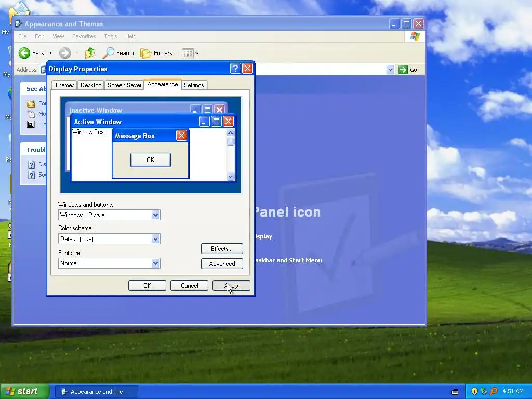Click the Taskbar and Start Menu link
This screenshot has width=532, height=399.
point(288,260)
